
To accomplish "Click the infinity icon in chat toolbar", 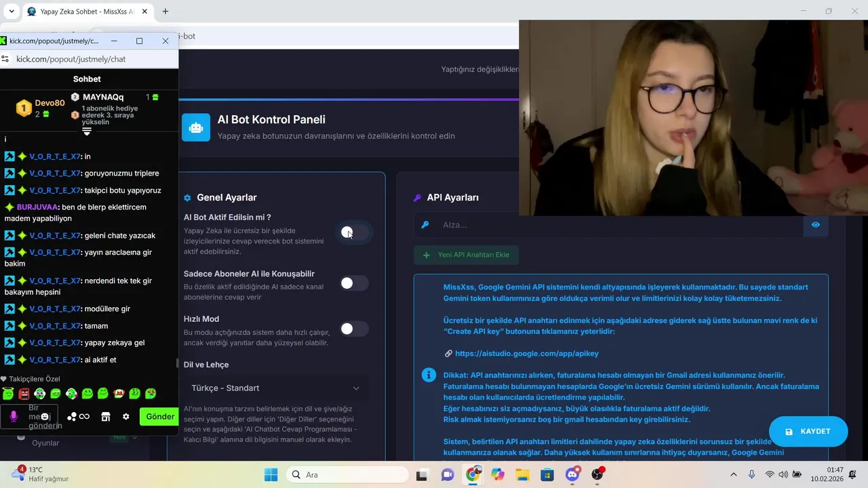I will pos(84,416).
